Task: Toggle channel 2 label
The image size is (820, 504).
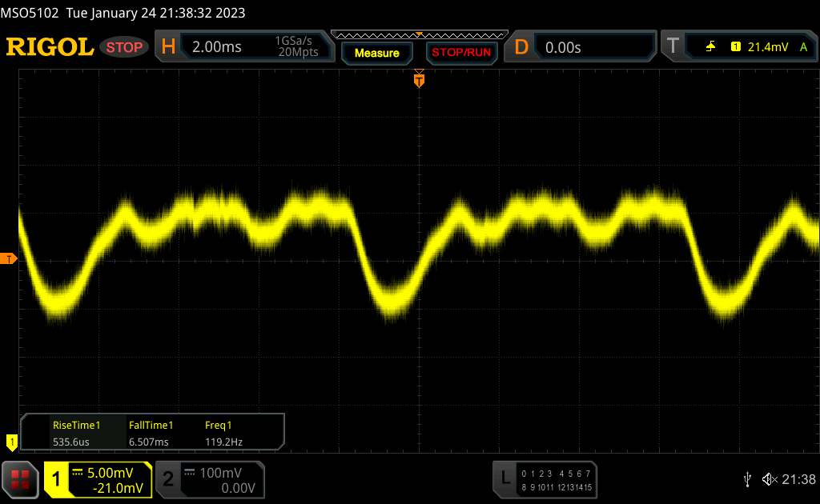Action: (x=168, y=479)
